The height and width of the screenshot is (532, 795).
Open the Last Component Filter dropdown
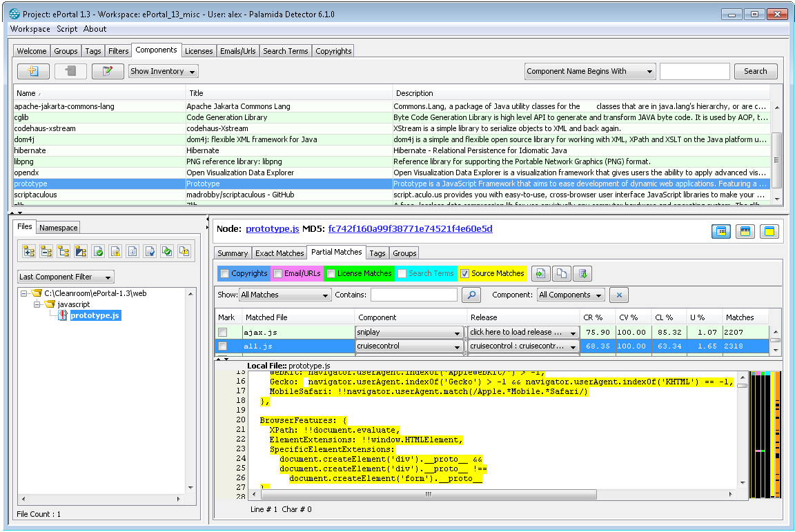[x=66, y=277]
